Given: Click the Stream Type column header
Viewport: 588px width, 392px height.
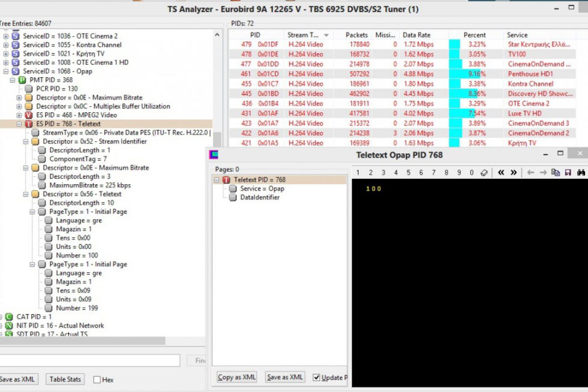Looking at the screenshot, I should point(304,35).
